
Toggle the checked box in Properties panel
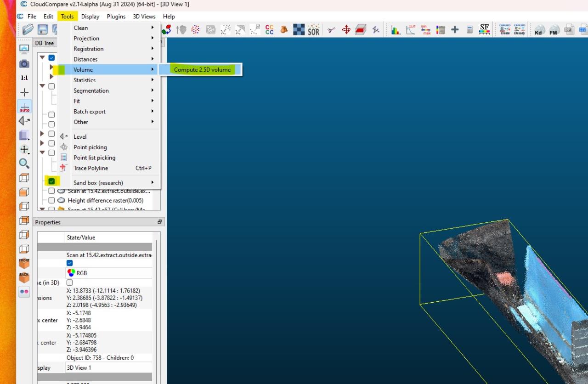point(70,263)
